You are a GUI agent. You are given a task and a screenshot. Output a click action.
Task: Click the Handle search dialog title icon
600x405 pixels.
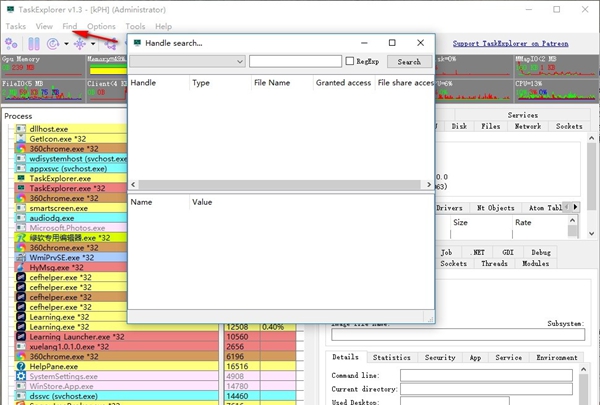pos(137,42)
